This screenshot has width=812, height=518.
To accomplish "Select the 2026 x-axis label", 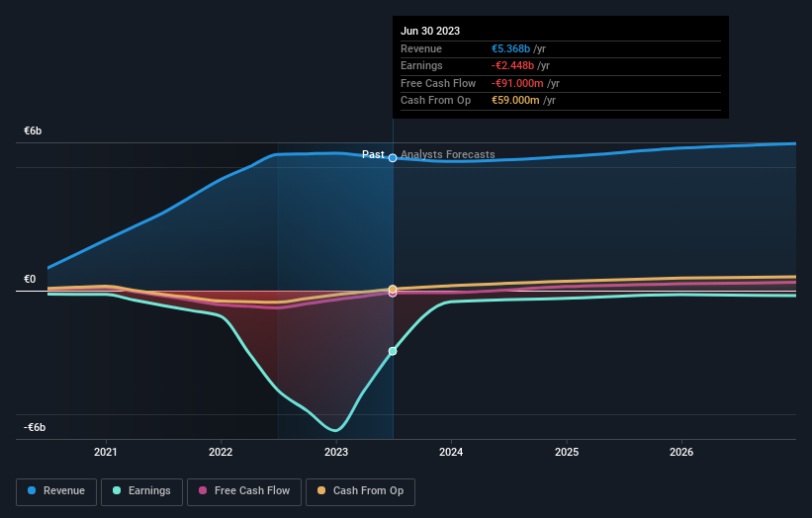I will [681, 452].
